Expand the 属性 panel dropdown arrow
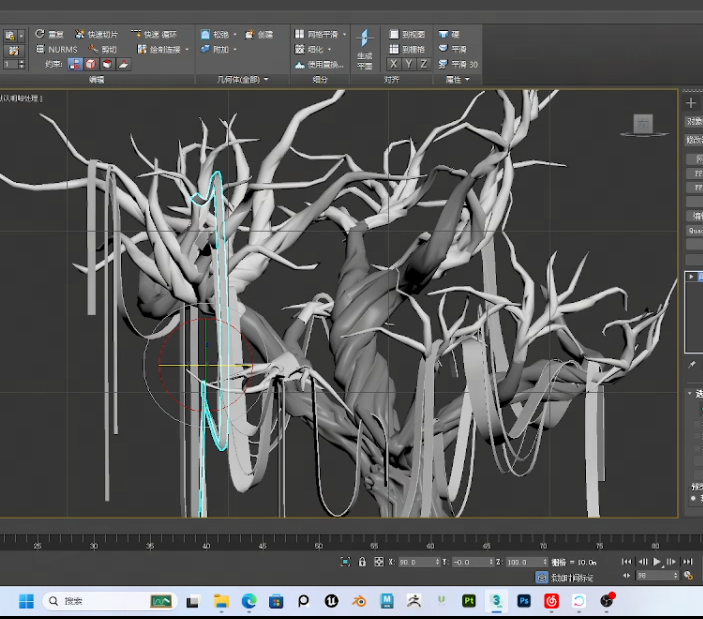Viewport: 703px width, 619px height. [469, 79]
